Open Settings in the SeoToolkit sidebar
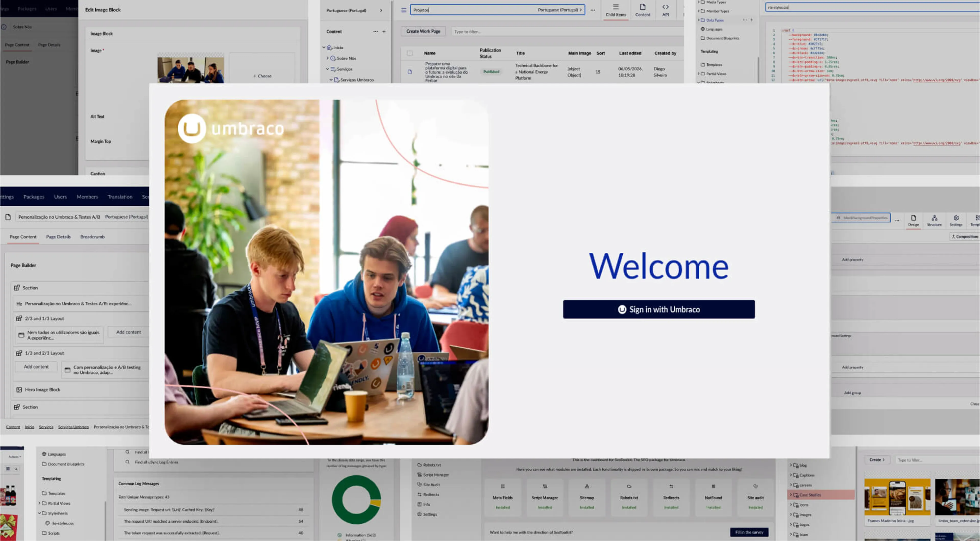The image size is (980, 541). tap(427, 514)
